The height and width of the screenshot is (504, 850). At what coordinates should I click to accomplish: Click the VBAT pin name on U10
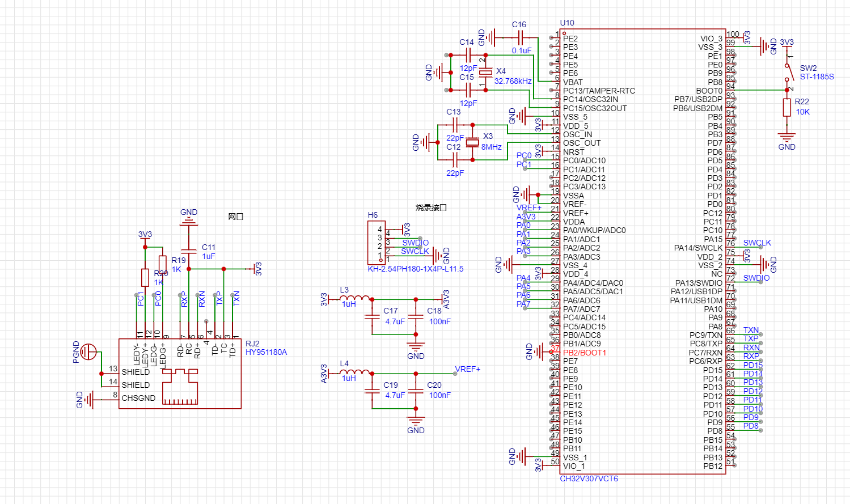coord(573,82)
